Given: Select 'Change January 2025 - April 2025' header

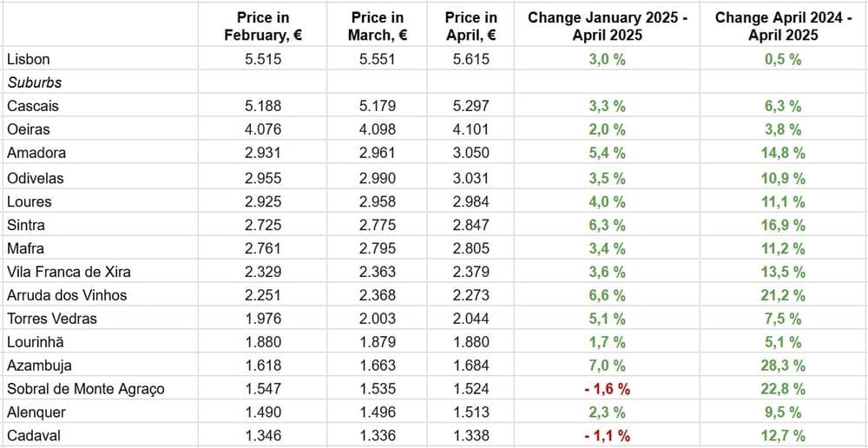Looking at the screenshot, I should [607, 26].
